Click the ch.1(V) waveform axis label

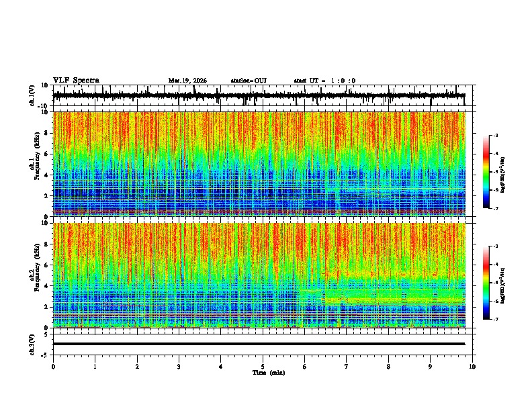(x=32, y=95)
